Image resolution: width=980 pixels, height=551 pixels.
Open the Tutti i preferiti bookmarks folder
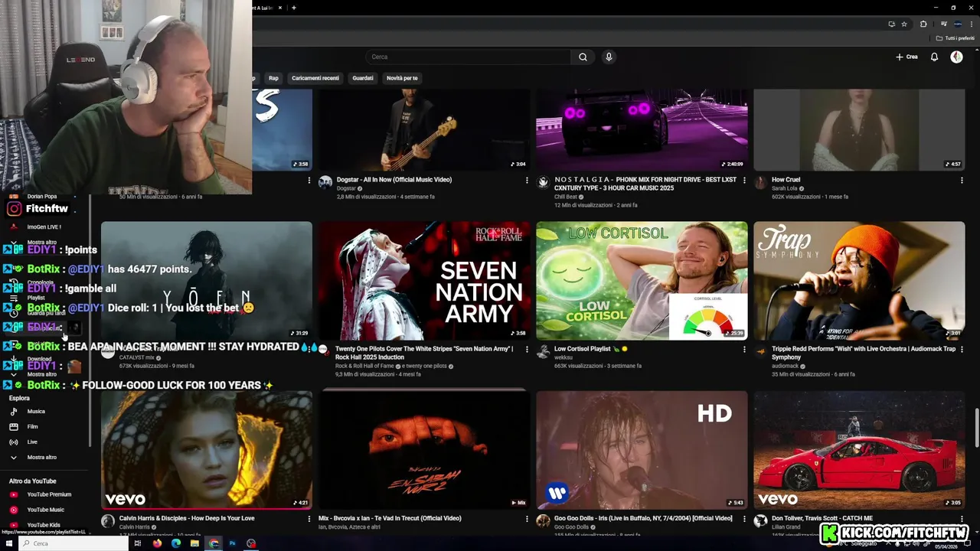pyautogui.click(x=955, y=38)
